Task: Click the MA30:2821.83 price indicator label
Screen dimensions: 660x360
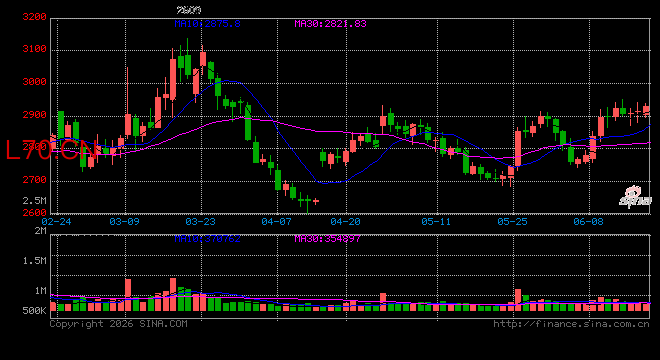Action: pyautogui.click(x=330, y=24)
